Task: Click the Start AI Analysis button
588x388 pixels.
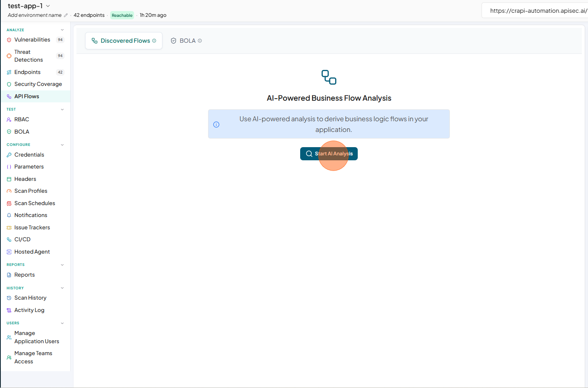Action: (329, 154)
